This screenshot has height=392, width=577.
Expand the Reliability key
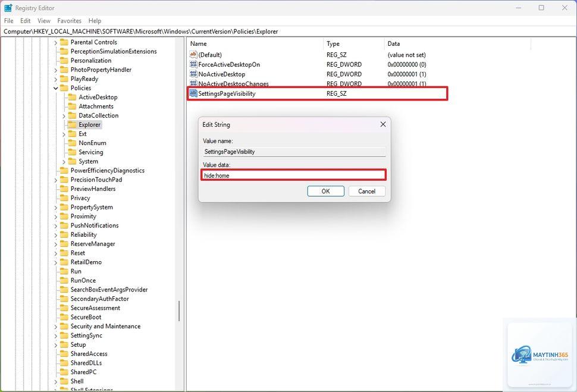pyautogui.click(x=55, y=235)
